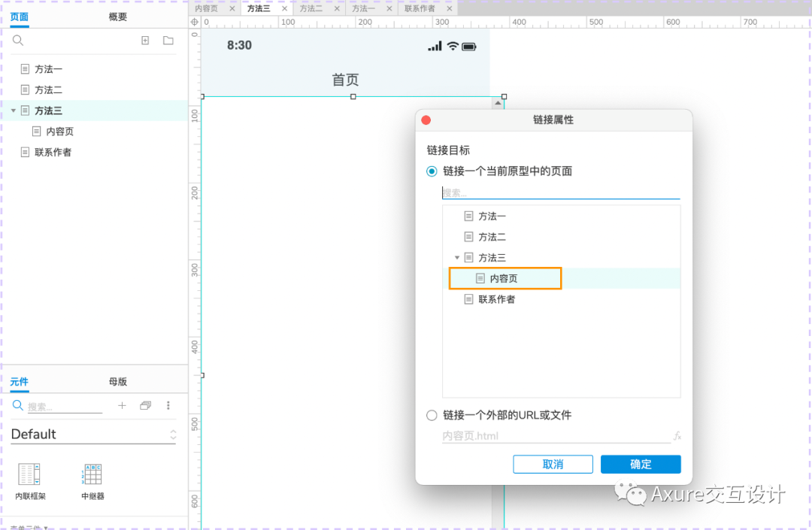Click the 确定 button

[641, 464]
